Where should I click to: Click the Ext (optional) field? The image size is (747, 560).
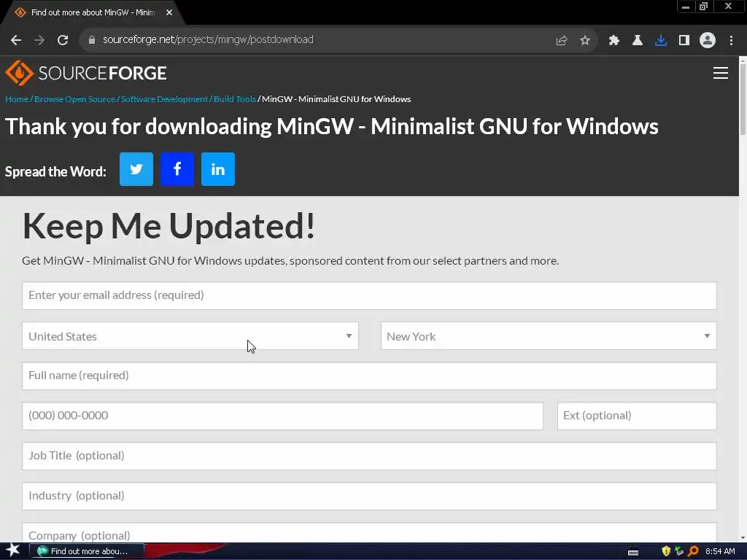(637, 416)
